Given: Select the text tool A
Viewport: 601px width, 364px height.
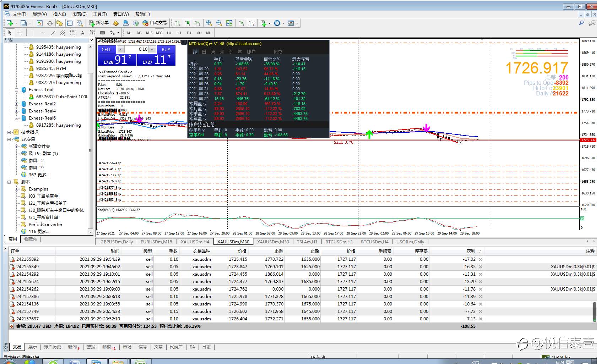Looking at the screenshot, I should click(x=82, y=33).
